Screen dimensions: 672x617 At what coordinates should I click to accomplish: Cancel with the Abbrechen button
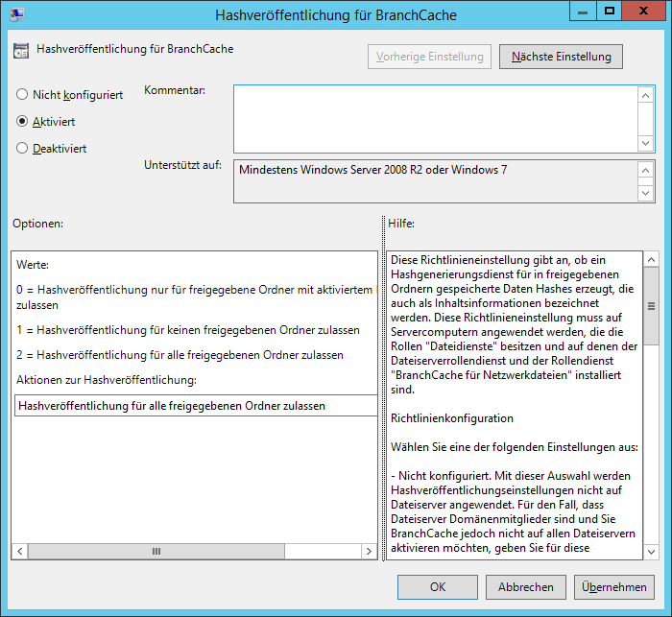[x=526, y=587]
